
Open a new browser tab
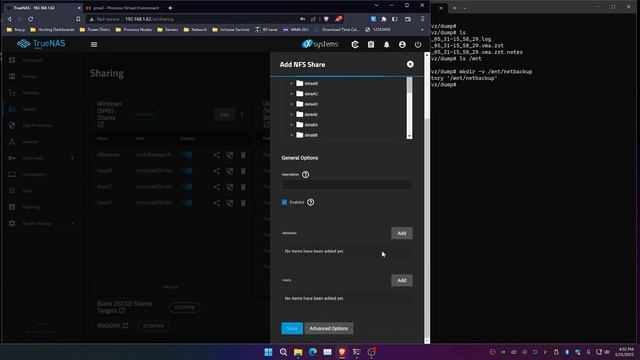170,8
